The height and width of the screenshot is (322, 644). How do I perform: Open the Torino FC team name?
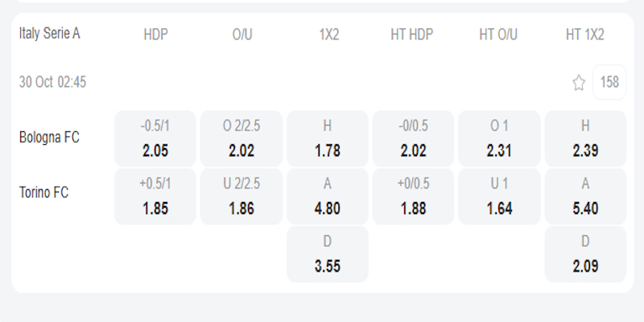pos(44,193)
